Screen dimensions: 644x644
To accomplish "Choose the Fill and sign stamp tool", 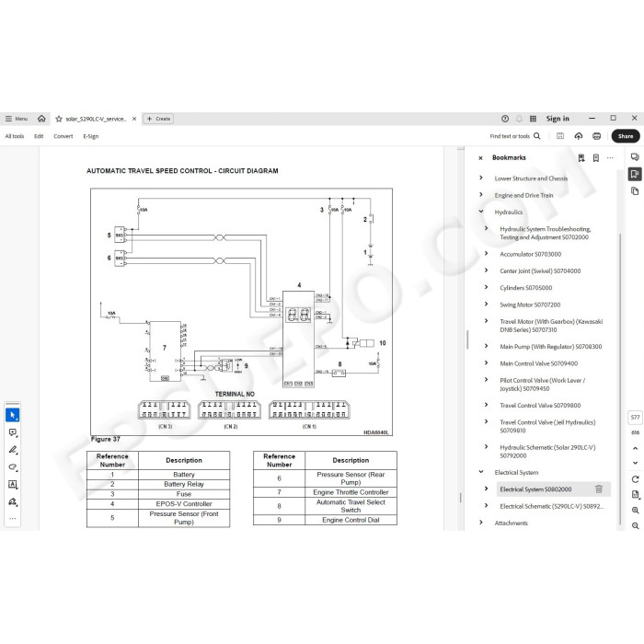I will pos(12,501).
